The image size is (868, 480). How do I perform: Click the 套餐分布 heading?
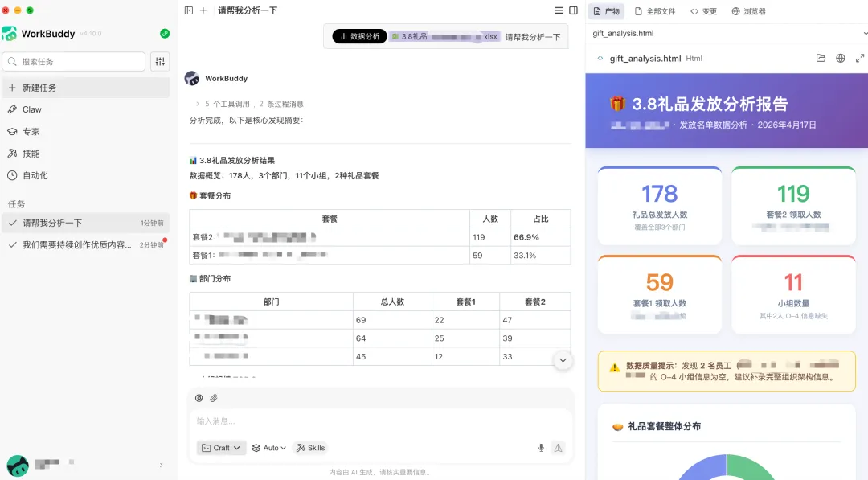click(211, 196)
